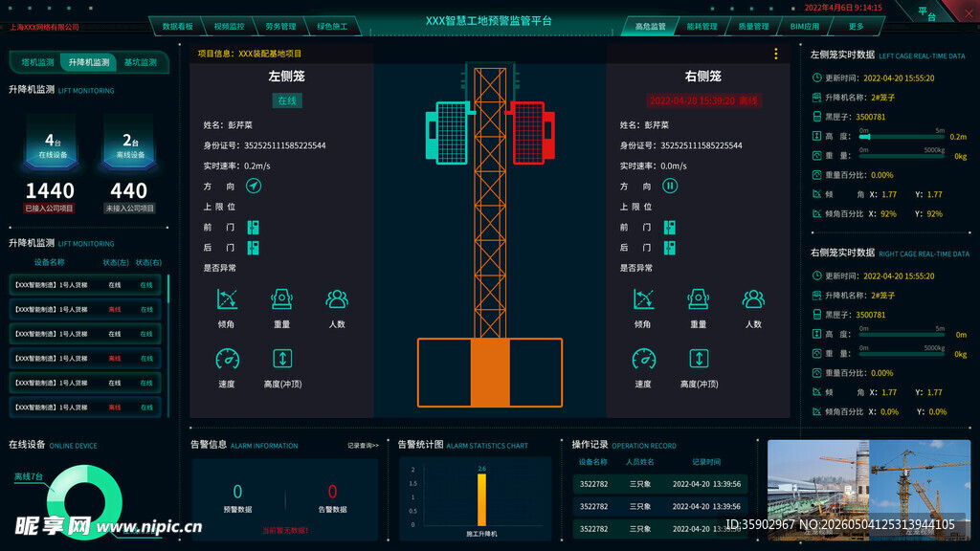Viewport: 980px width, 551px height.
Task: Click right cage 后门 door icon
Action: (669, 248)
